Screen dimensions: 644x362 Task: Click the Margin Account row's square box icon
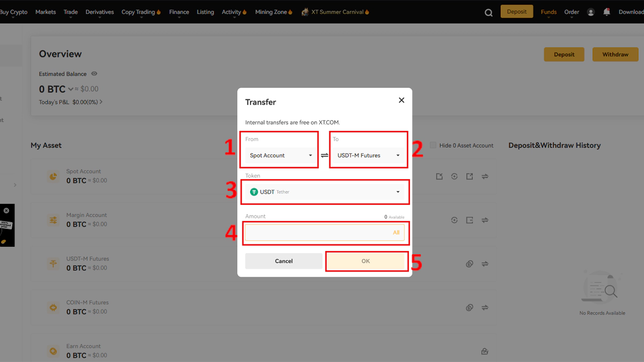(x=470, y=220)
